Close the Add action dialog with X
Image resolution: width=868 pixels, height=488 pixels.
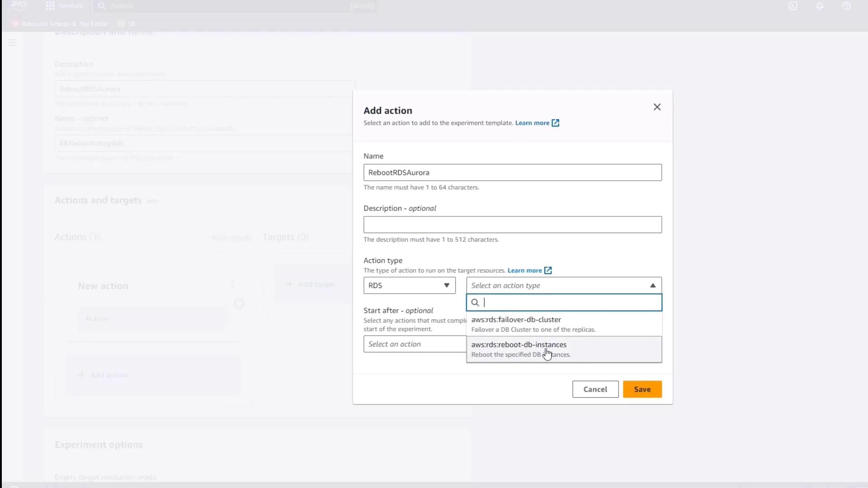tap(657, 107)
